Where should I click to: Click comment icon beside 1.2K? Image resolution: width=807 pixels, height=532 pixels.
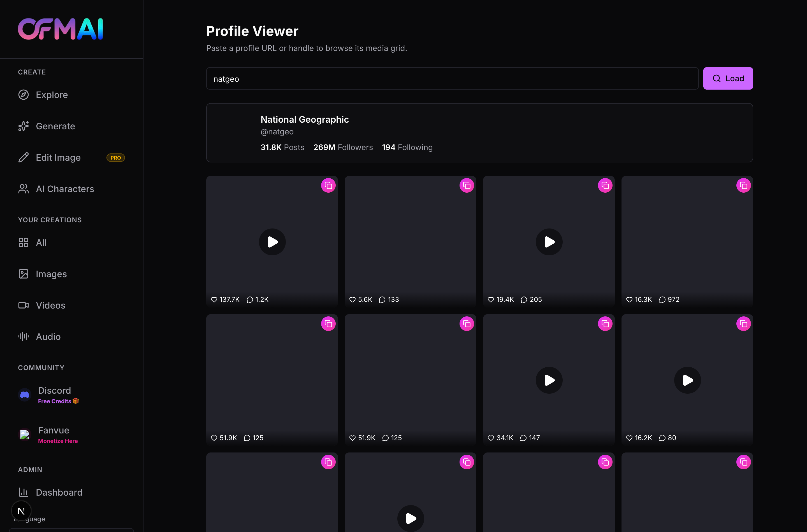(250, 300)
